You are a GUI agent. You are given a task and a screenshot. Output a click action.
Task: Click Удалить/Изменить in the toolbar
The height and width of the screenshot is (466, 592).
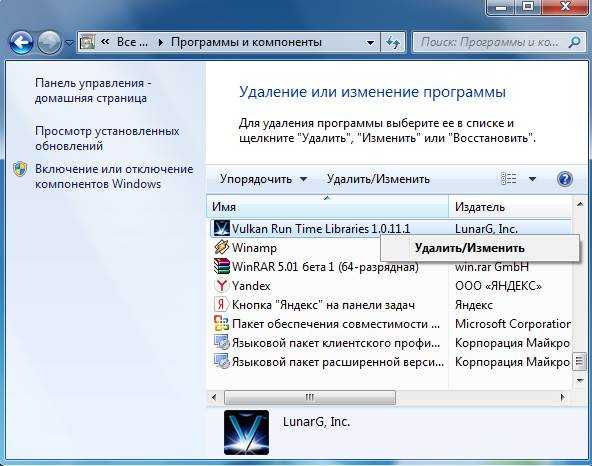point(378,179)
